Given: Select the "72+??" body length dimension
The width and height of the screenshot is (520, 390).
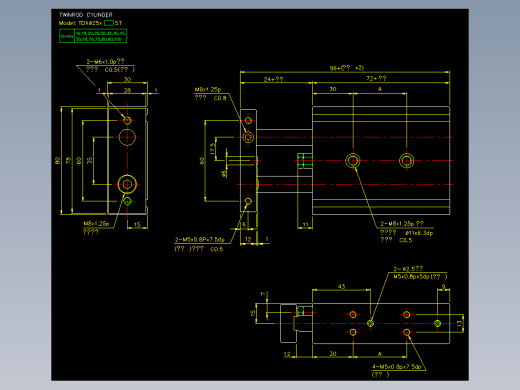Looking at the screenshot, I should pos(376,78).
